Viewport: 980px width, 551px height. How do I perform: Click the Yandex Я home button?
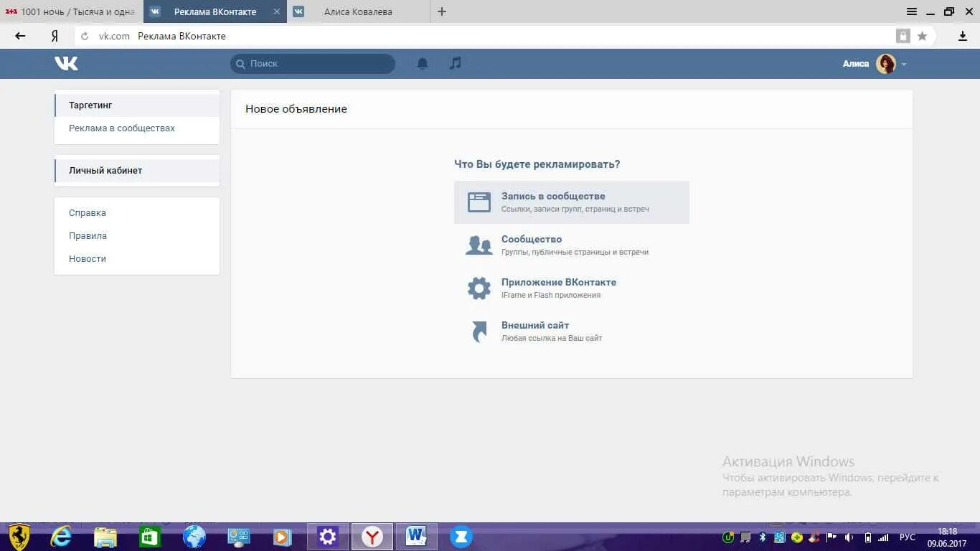tap(55, 36)
